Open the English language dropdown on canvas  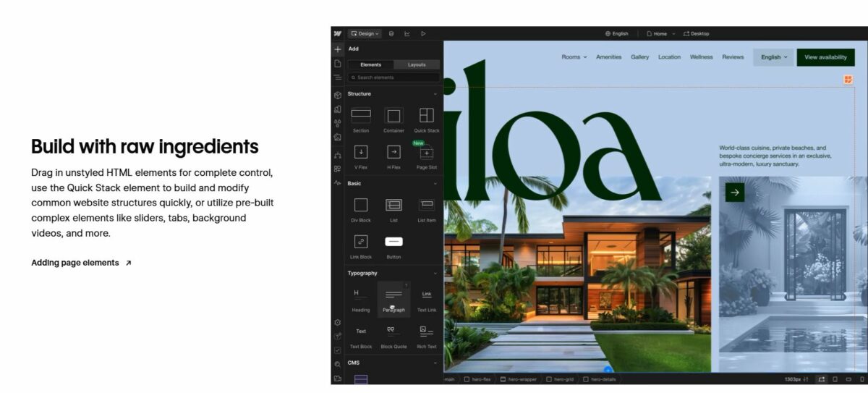773,57
